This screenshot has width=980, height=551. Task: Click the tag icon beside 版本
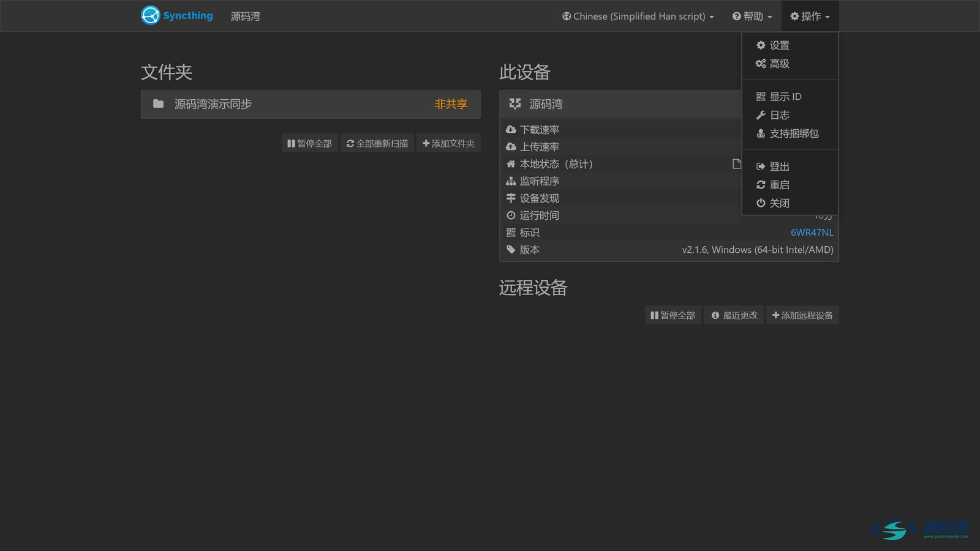[x=511, y=249]
